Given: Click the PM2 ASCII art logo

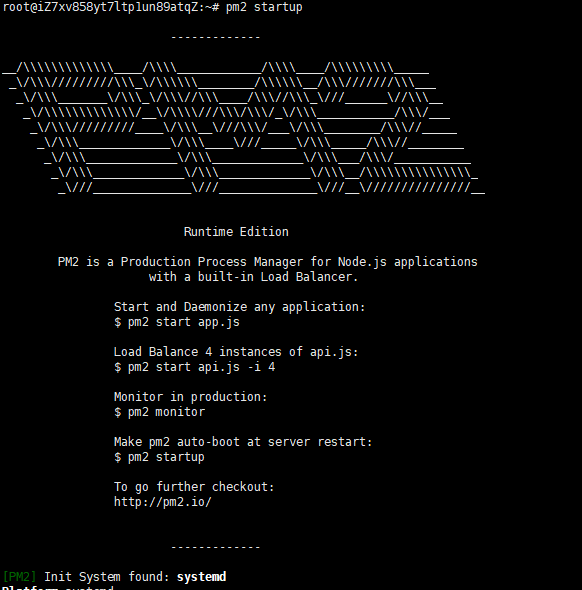Looking at the screenshot, I should point(244,128).
